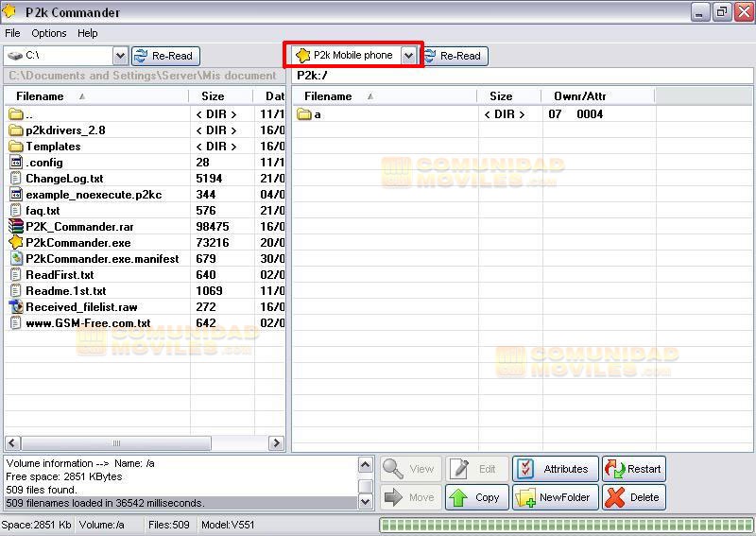Select folder 'a' icon in phone panel
756x536 pixels.
pyautogui.click(x=304, y=114)
